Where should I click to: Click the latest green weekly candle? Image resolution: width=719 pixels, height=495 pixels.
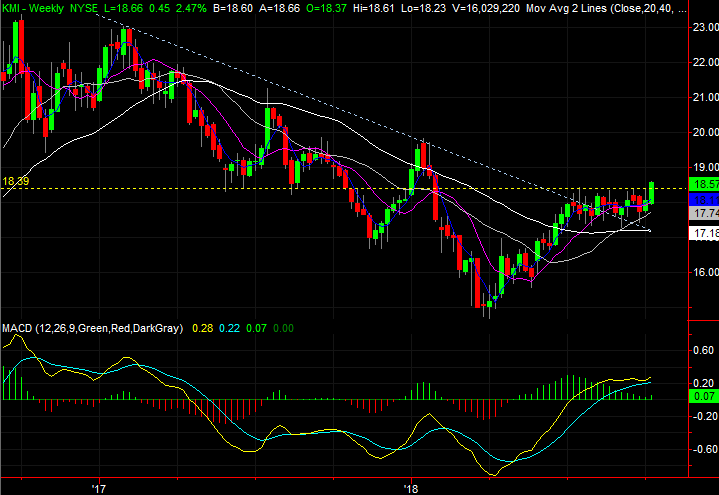point(651,193)
